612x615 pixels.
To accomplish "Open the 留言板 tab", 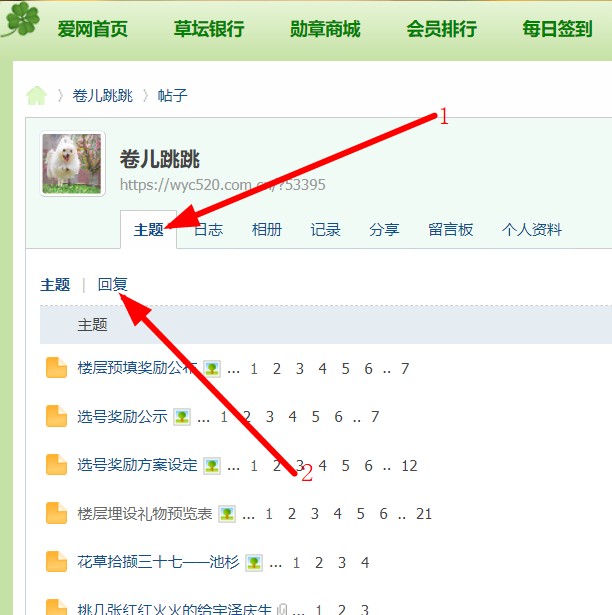I will (x=450, y=229).
